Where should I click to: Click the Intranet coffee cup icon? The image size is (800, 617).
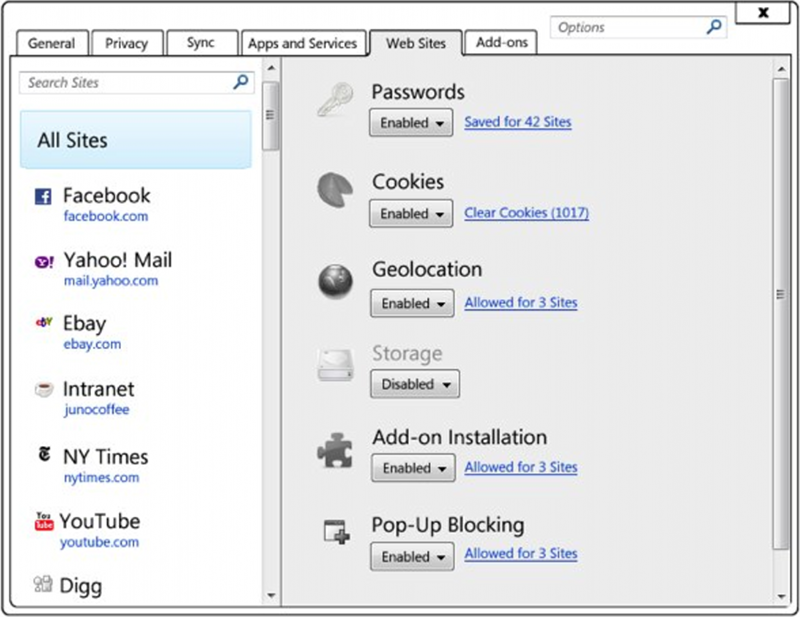point(44,389)
